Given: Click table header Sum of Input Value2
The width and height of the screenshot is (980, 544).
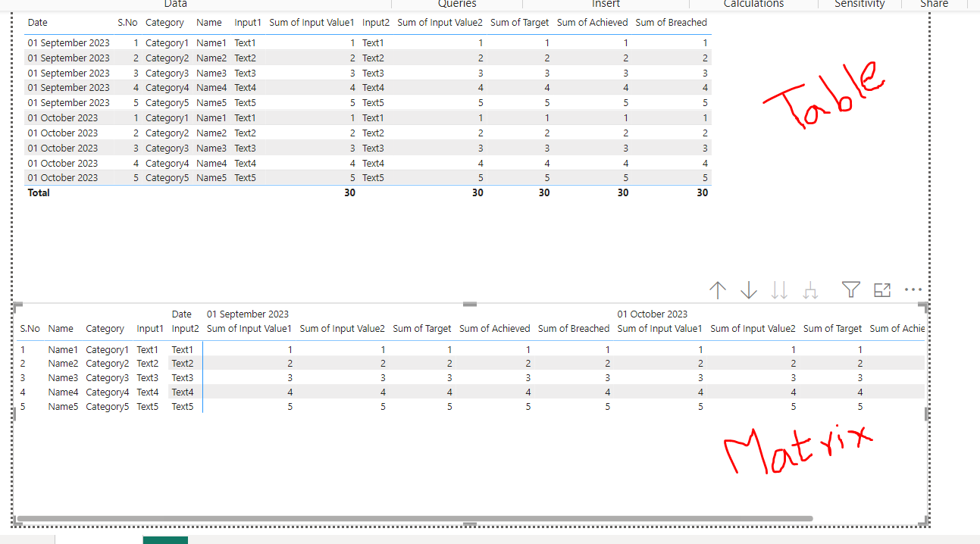Looking at the screenshot, I should (440, 23).
